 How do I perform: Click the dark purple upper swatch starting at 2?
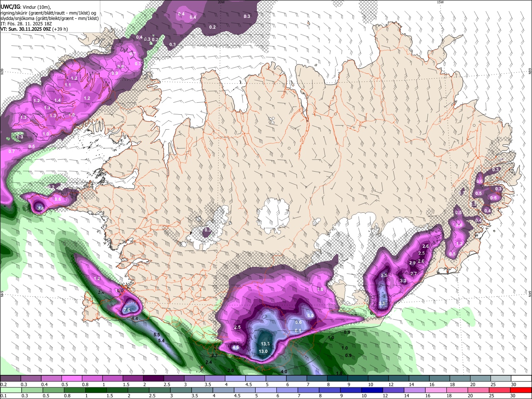tap(153, 379)
